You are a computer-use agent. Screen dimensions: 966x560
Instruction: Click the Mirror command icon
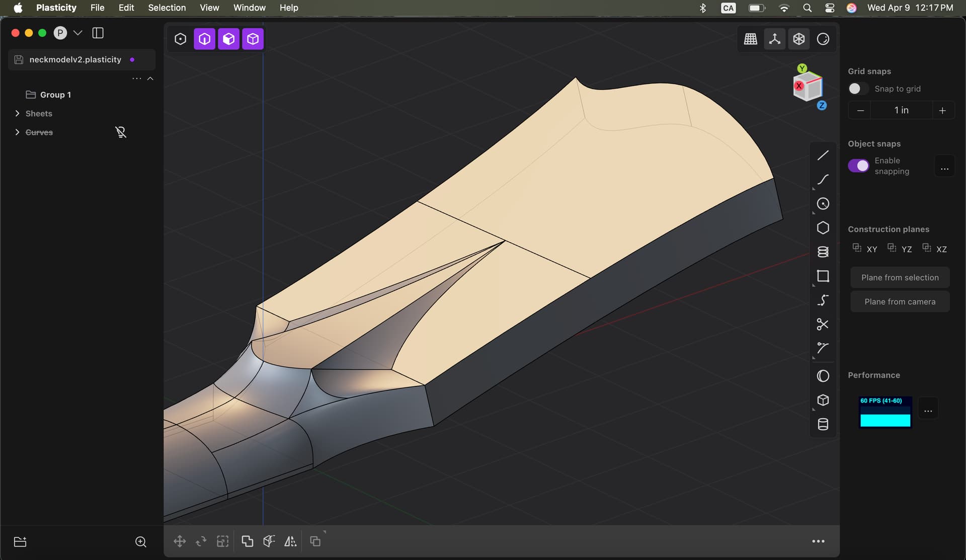pos(290,541)
